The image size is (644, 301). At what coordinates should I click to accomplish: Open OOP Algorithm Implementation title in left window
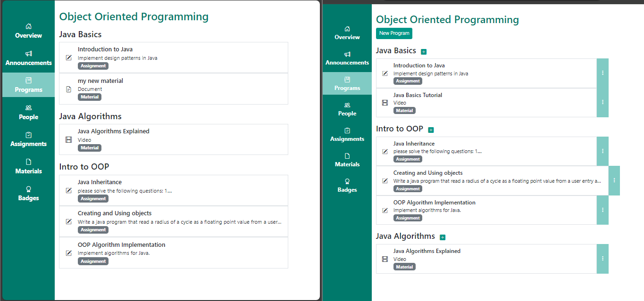(x=122, y=245)
